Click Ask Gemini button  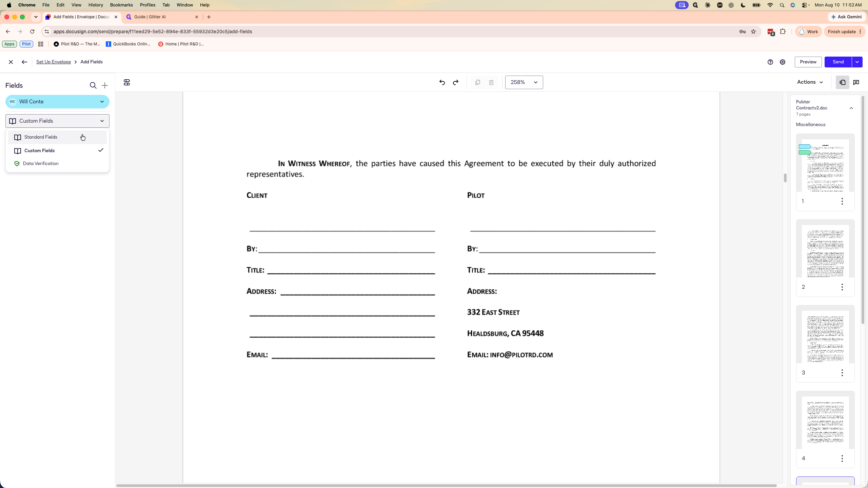[846, 17]
